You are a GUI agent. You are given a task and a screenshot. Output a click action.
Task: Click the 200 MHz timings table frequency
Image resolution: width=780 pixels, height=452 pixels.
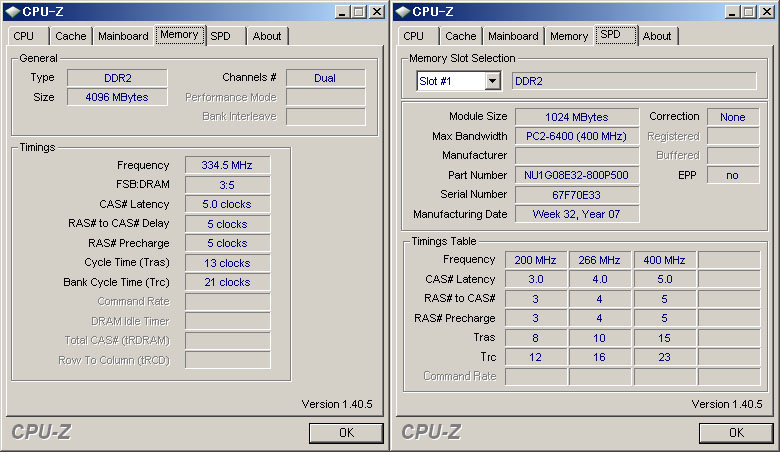point(536,260)
